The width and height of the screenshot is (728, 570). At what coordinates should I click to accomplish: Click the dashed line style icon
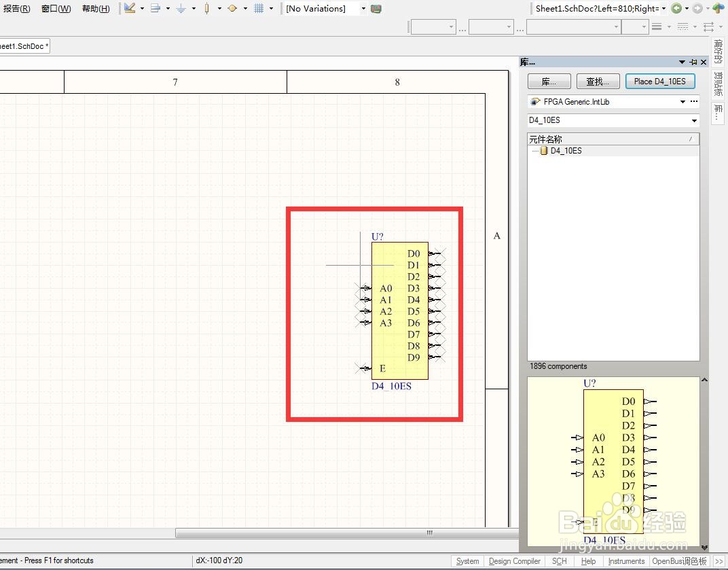point(682,27)
